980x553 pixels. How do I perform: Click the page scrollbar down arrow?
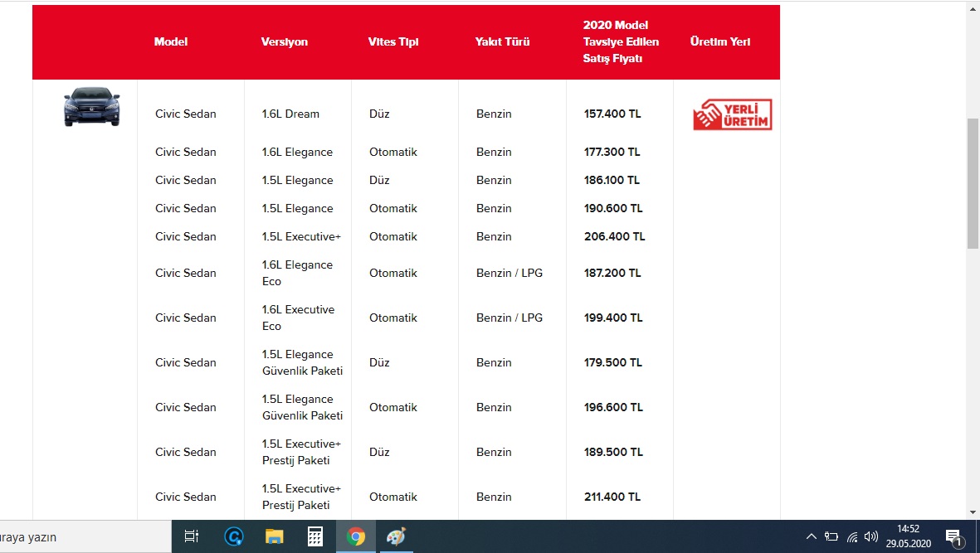(x=973, y=512)
